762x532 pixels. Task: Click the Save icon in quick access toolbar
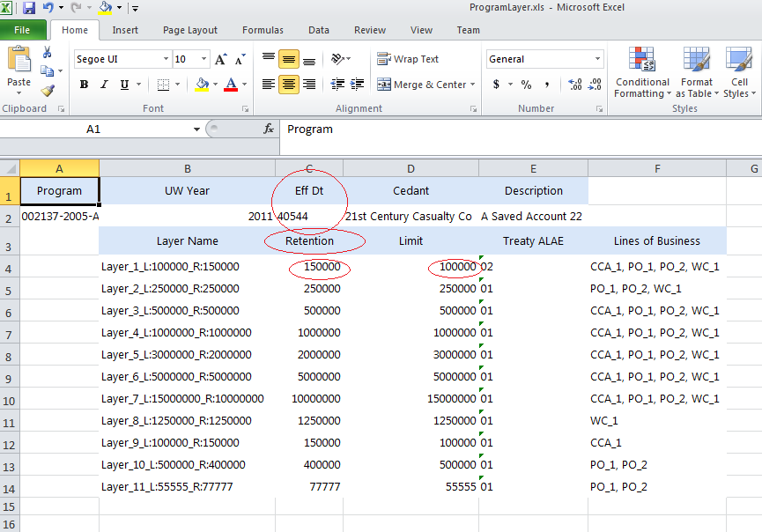pyautogui.click(x=29, y=8)
